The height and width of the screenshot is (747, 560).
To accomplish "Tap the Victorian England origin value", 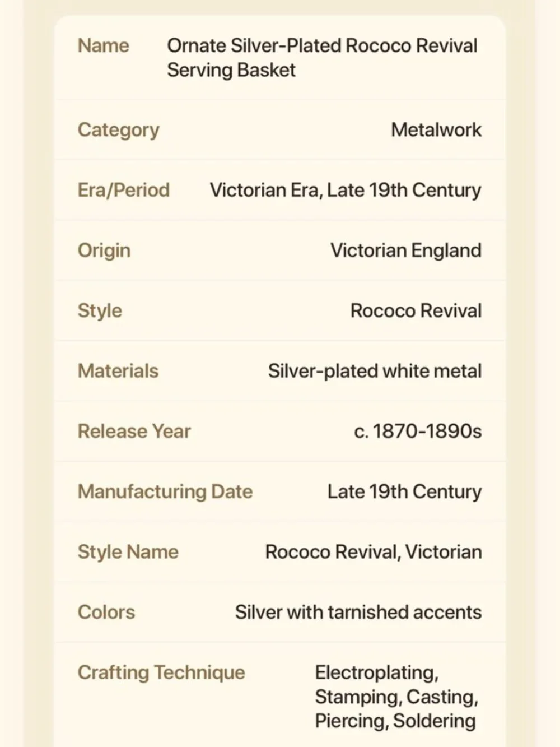I will (x=406, y=250).
